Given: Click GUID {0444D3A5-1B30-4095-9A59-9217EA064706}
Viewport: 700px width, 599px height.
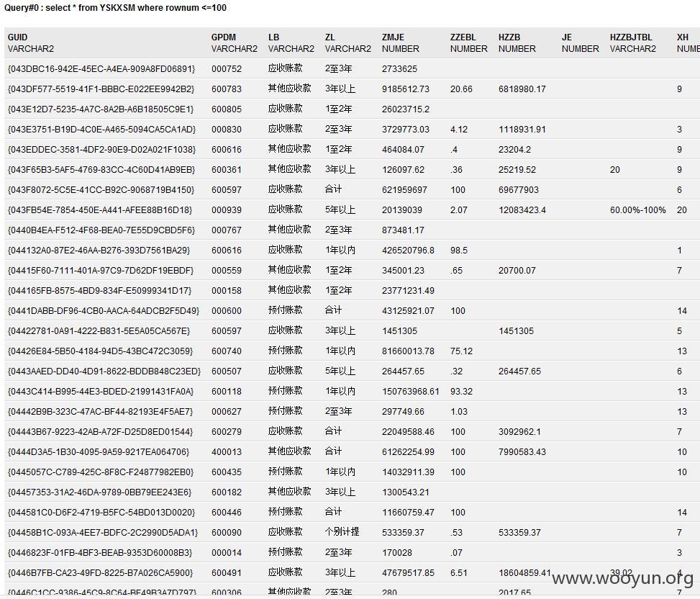Looking at the screenshot, I should pos(99,451).
